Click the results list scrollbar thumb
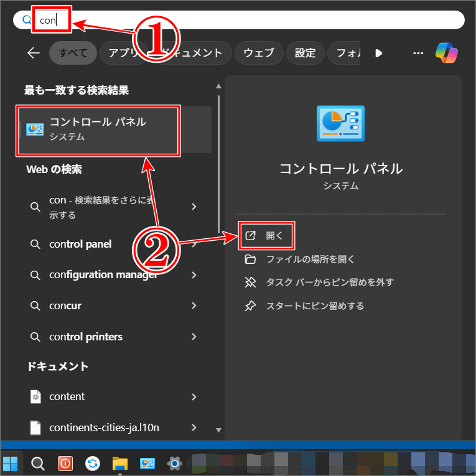Viewport: 476px width, 476px height. coord(218,164)
